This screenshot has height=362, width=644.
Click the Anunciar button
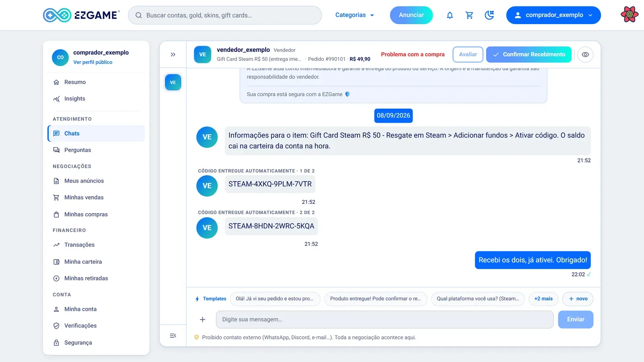pyautogui.click(x=411, y=15)
